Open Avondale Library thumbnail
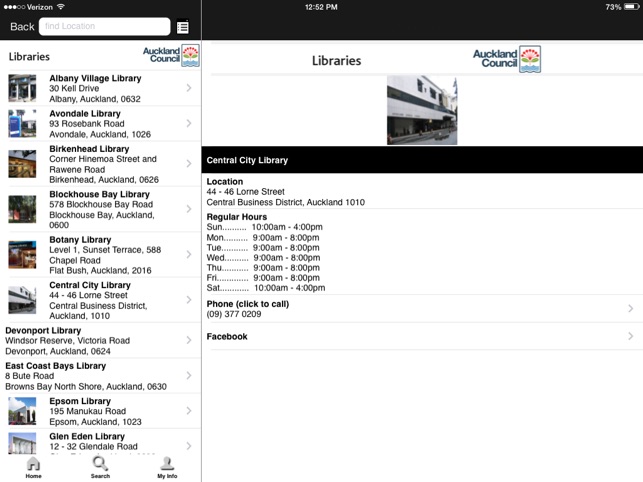Image resolution: width=643 pixels, height=482 pixels. (22, 123)
